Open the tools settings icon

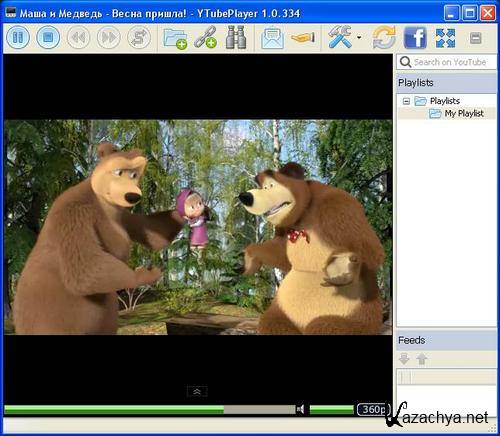(x=340, y=37)
